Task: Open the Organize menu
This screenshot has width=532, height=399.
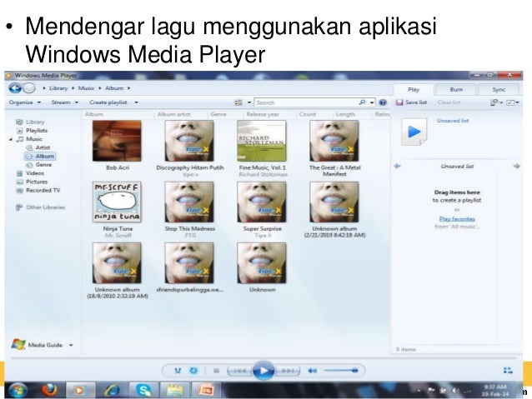Action: pos(25,102)
